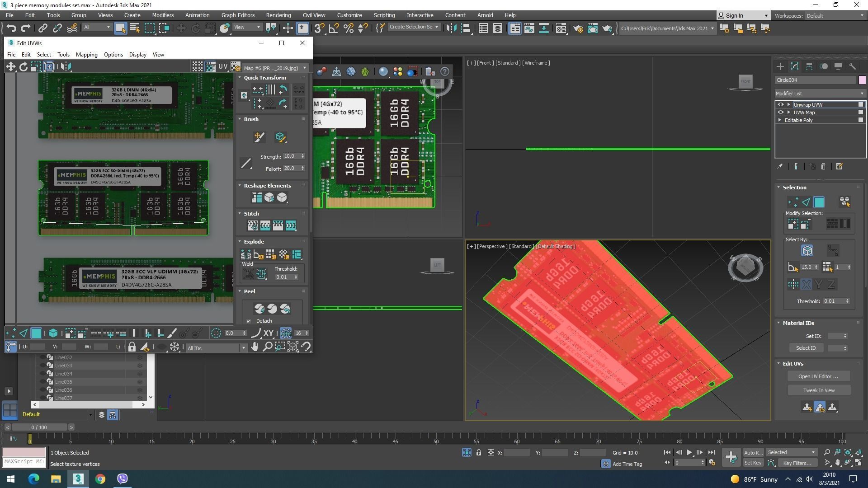Click Target Weld icon in Weld group

pos(248,273)
